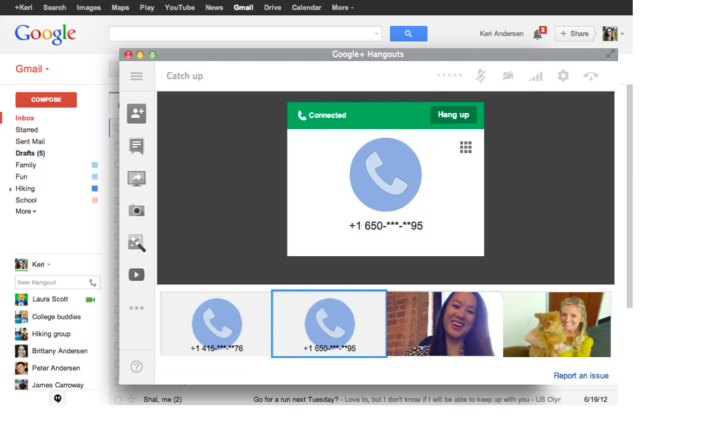Select the woman with dog video thumbnail

(x=557, y=324)
